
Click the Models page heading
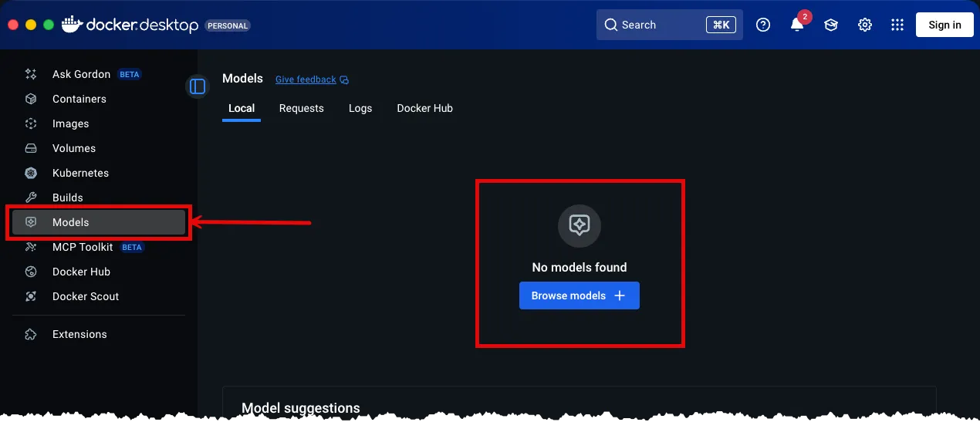coord(242,79)
